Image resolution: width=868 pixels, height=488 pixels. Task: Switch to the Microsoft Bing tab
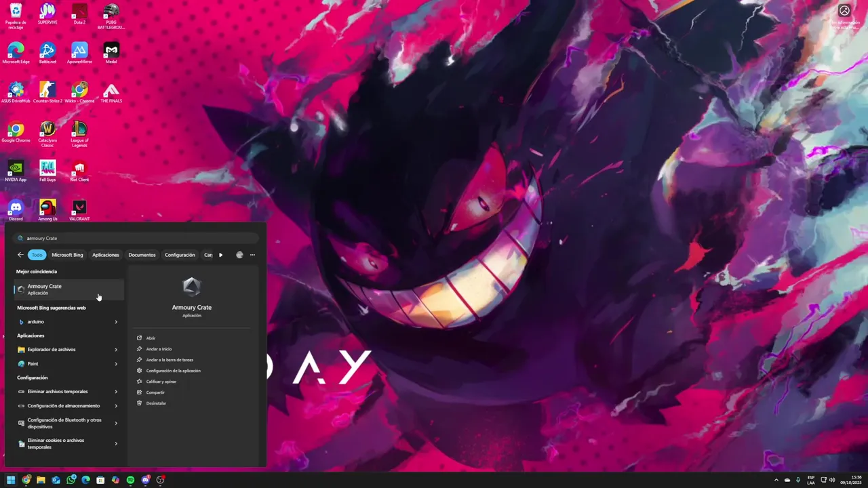pyautogui.click(x=67, y=255)
